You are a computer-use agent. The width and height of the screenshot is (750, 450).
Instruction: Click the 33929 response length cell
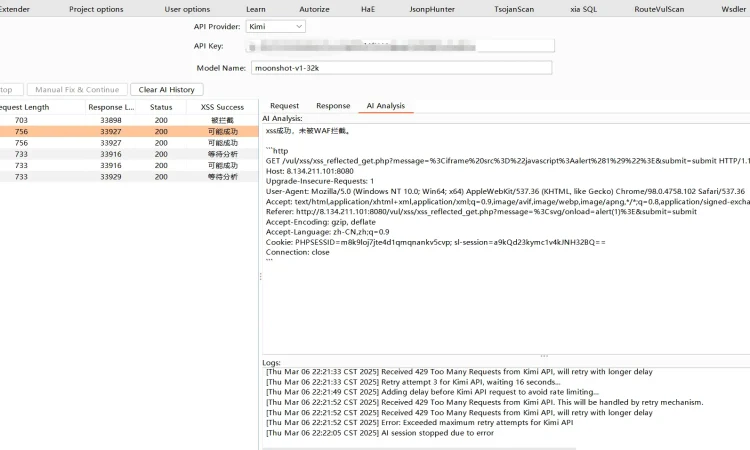[x=111, y=176]
